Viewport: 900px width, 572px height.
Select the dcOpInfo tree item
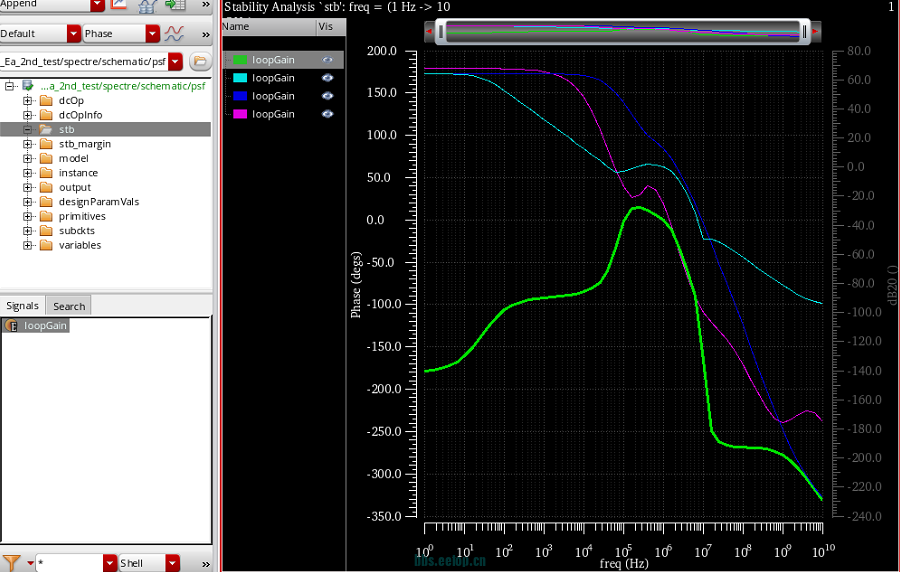pyautogui.click(x=80, y=115)
